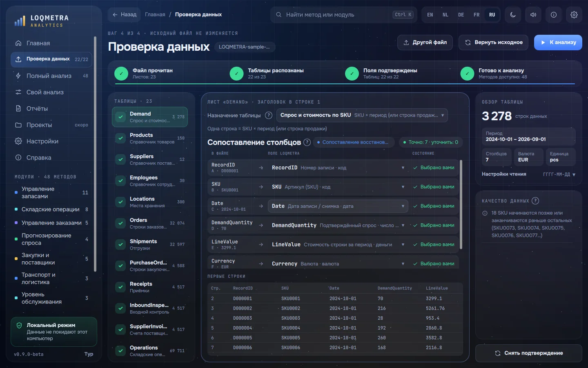Screen dimensions: 588x368
Task: Open the ГГГГ-ММ-ДД date format dropdown
Action: [x=559, y=174]
